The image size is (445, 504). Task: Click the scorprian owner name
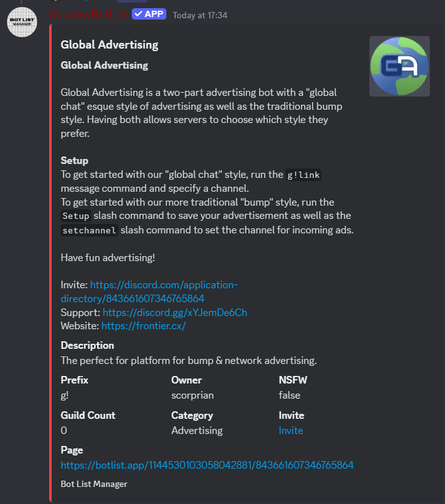click(192, 395)
